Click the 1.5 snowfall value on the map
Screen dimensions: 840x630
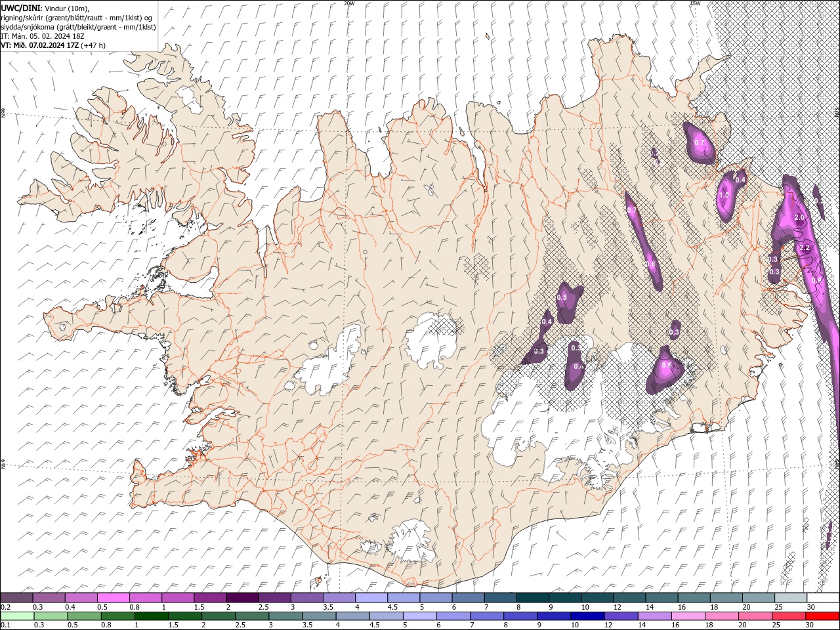[x=724, y=195]
